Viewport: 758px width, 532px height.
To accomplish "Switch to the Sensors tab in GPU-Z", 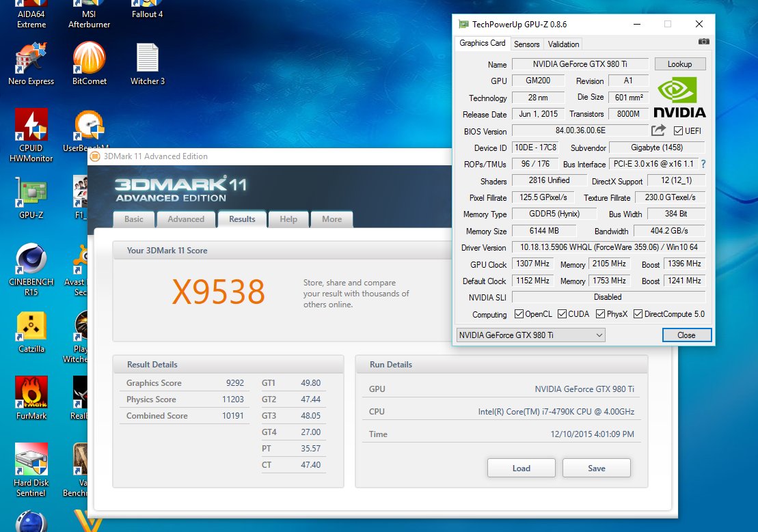I will tap(526, 44).
